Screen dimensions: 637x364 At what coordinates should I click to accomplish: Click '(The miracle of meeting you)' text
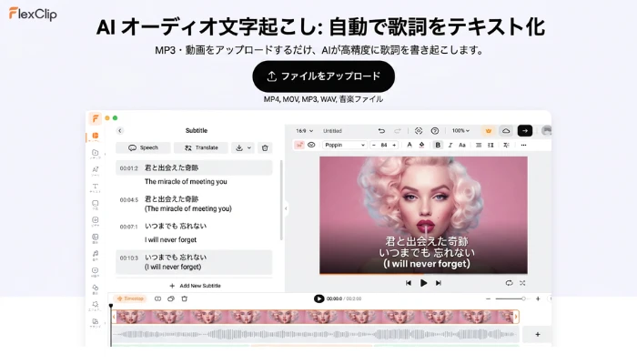(188, 208)
